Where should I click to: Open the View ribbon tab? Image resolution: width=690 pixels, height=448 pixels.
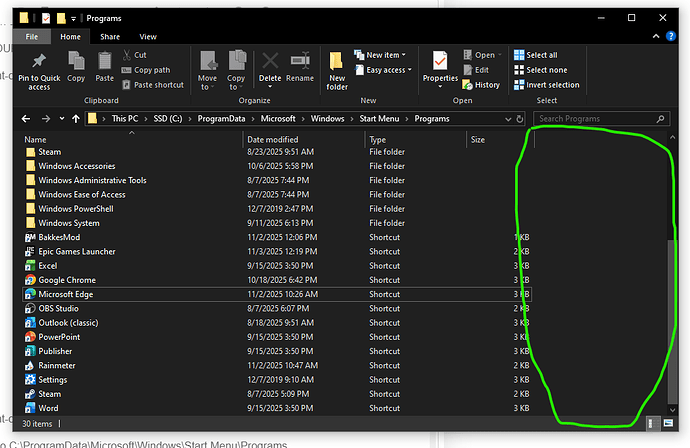click(x=147, y=36)
